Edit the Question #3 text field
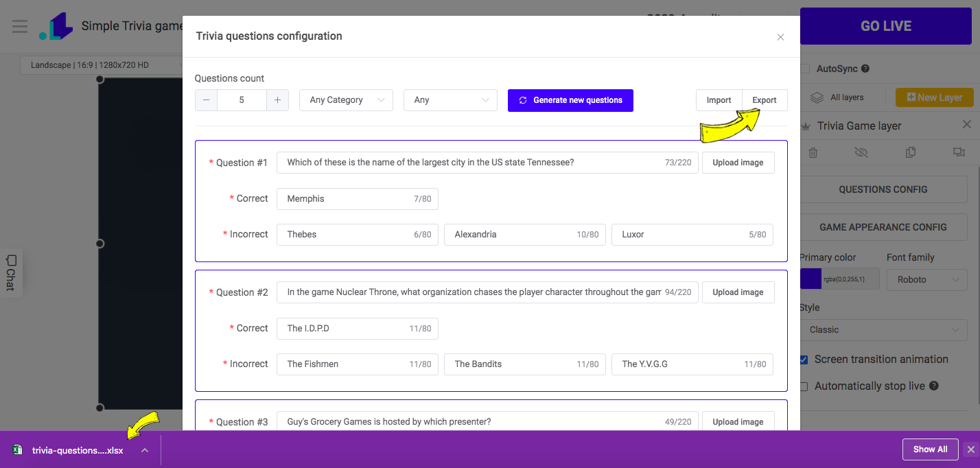 [488, 421]
